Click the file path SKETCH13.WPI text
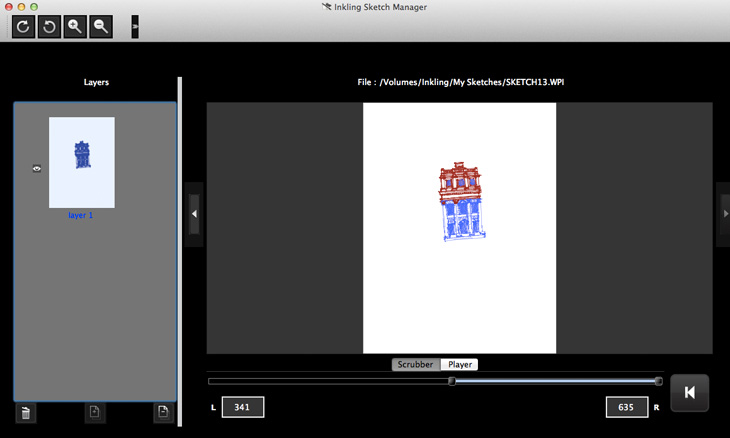 [461, 82]
